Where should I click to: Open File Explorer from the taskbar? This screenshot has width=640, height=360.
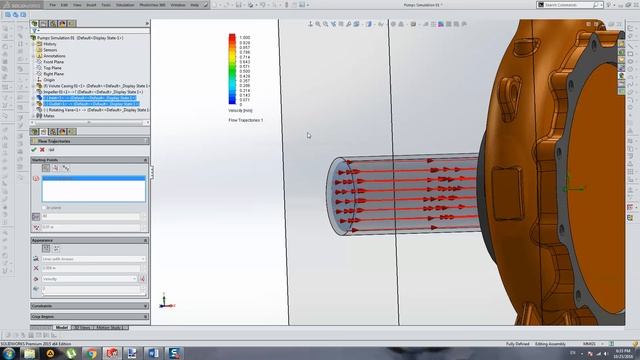click(29, 353)
